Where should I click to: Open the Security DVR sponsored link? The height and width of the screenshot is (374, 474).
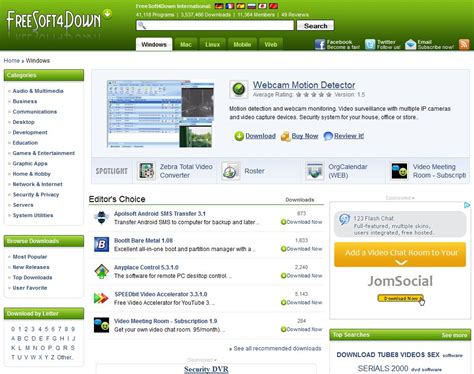point(206,369)
